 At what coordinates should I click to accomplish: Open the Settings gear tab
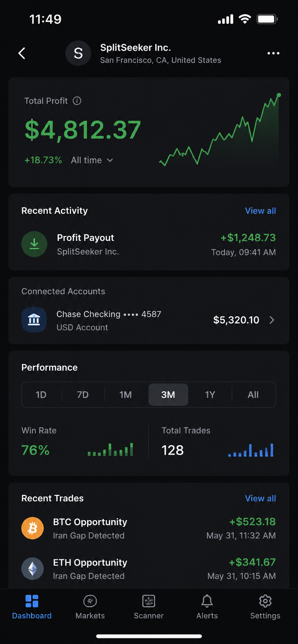coord(265,607)
